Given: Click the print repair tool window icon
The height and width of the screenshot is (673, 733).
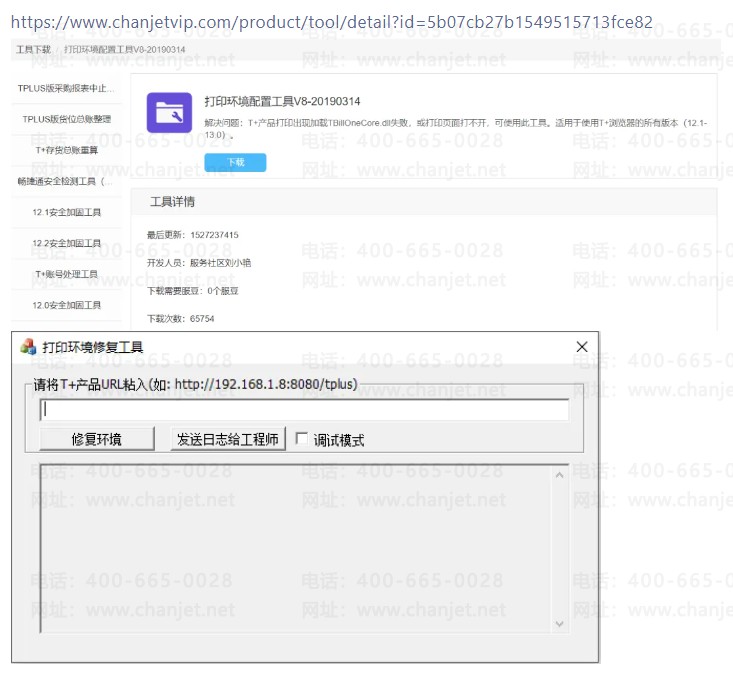Looking at the screenshot, I should tap(28, 347).
